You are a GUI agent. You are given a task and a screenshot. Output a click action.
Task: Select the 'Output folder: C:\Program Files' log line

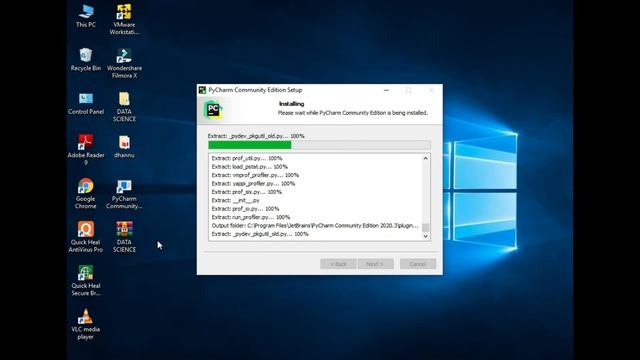click(x=315, y=226)
